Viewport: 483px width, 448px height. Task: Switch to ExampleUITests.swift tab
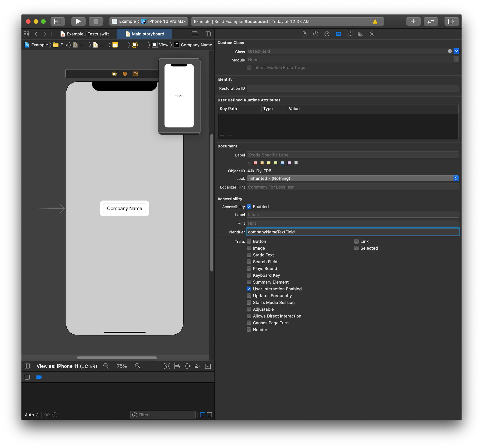click(x=85, y=34)
